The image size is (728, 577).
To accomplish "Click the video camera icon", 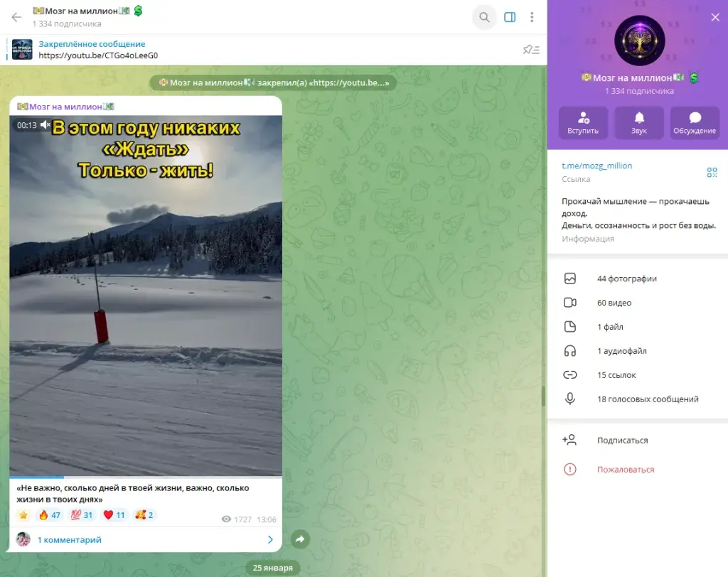I will click(569, 303).
